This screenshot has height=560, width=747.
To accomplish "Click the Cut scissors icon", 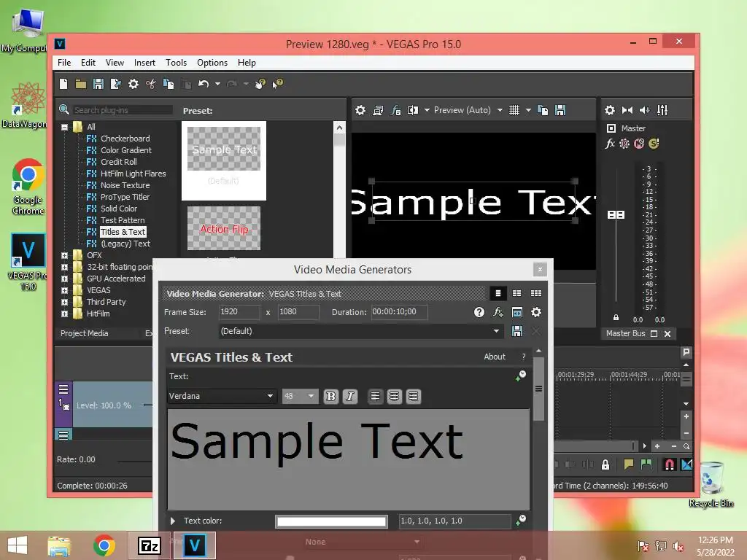I will coord(151,85).
